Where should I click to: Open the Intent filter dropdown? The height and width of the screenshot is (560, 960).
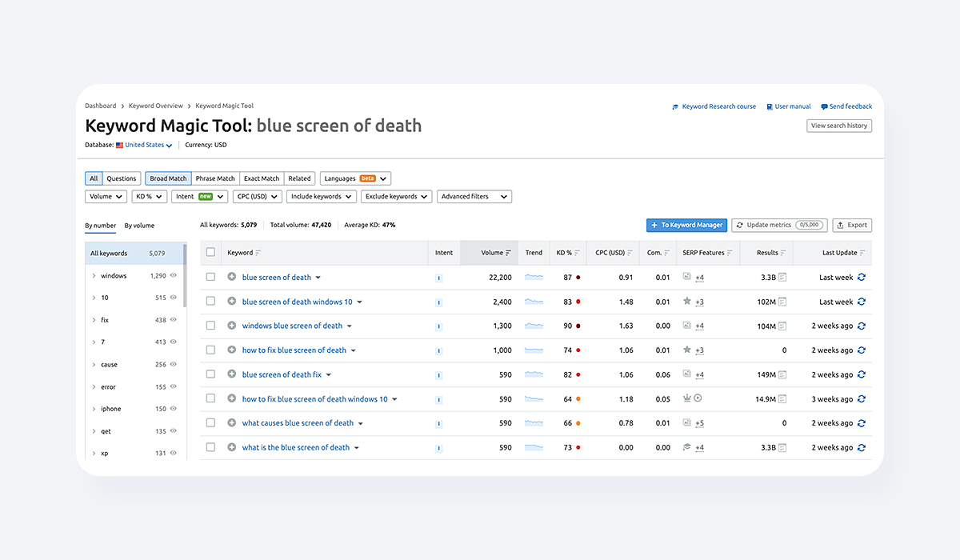point(200,196)
